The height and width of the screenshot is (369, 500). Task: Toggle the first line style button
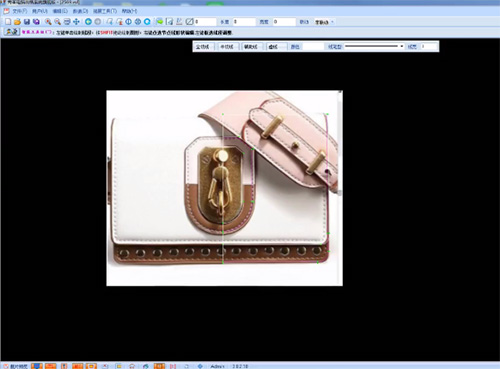[203, 47]
